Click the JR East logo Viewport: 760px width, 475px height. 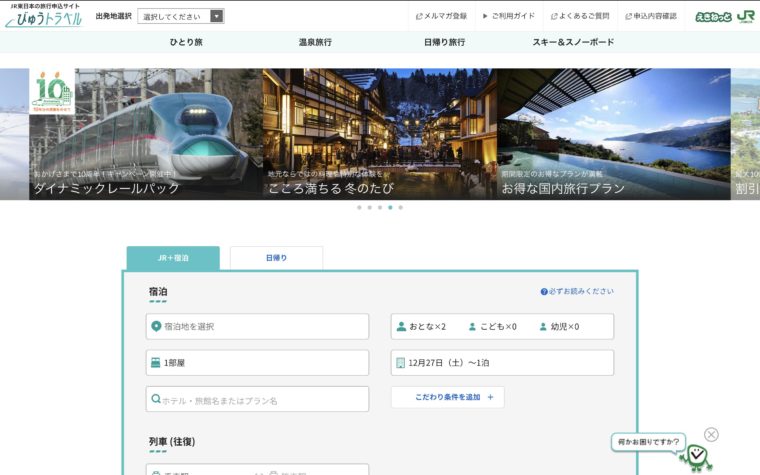point(745,16)
